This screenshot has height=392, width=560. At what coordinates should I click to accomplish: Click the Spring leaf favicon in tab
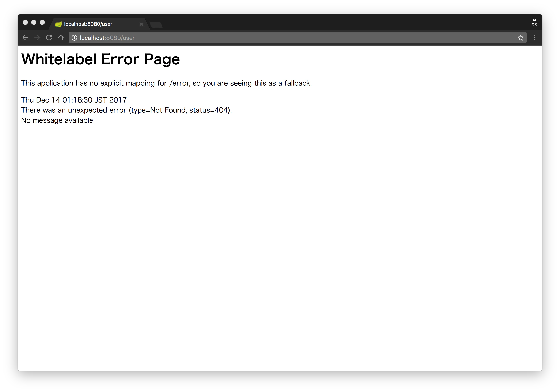pyautogui.click(x=58, y=24)
